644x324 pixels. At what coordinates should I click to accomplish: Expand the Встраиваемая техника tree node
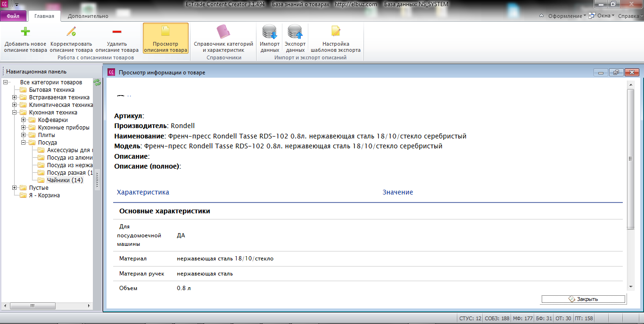pos(14,97)
